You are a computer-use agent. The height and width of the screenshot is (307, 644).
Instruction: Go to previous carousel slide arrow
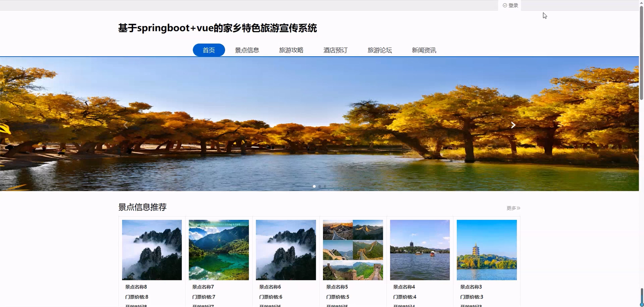point(126,125)
